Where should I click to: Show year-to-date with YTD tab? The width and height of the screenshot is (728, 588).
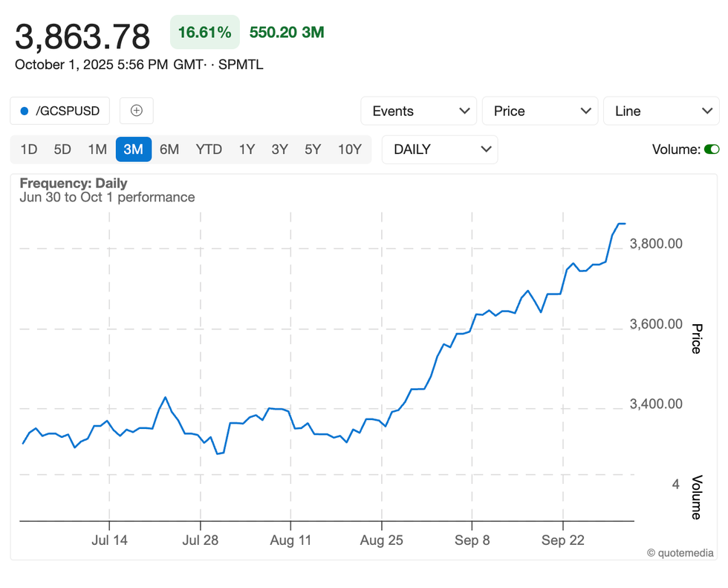(x=209, y=149)
